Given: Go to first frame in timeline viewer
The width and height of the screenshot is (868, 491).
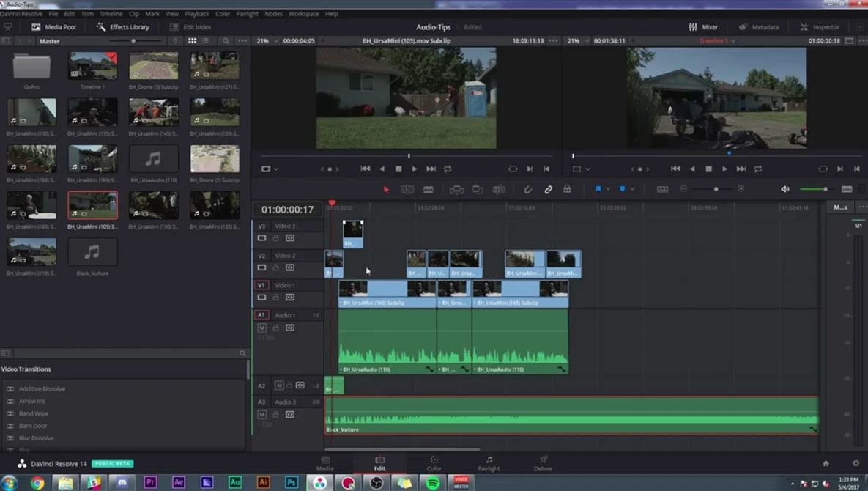Looking at the screenshot, I should point(675,169).
